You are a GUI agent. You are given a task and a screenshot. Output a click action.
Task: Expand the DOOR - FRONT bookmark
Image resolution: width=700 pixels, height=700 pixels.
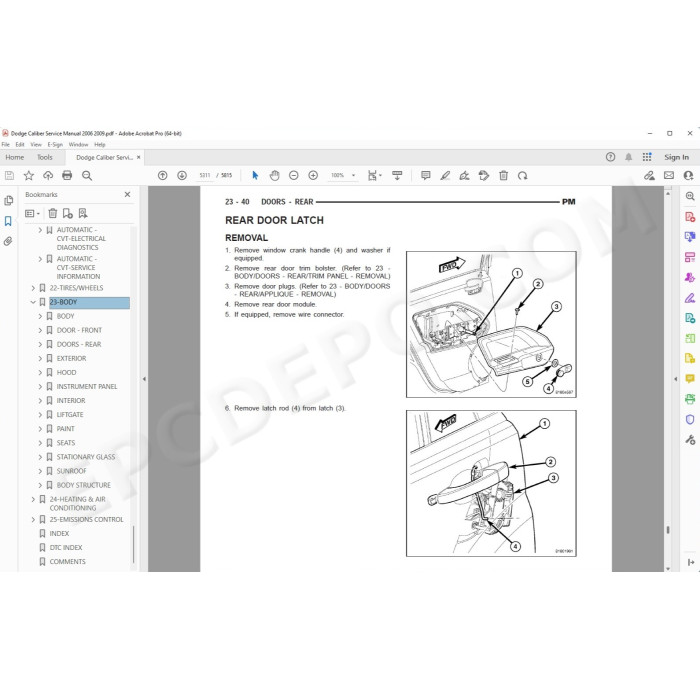[x=40, y=330]
